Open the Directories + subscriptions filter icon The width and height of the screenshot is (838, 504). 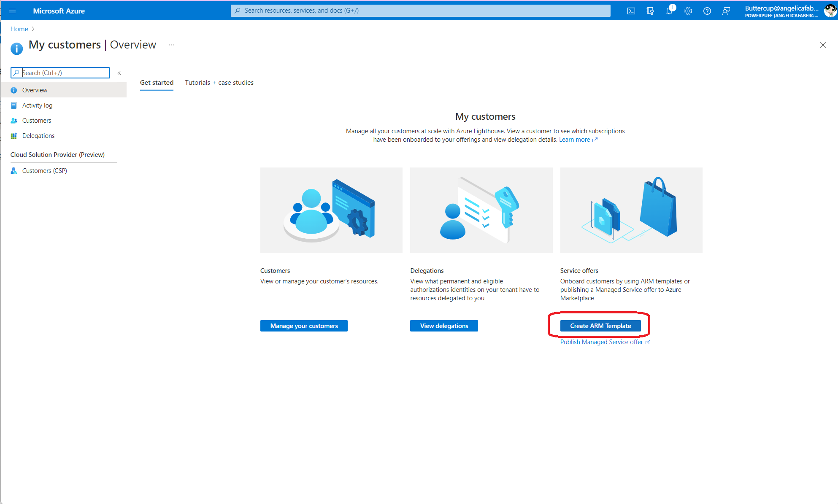click(650, 11)
